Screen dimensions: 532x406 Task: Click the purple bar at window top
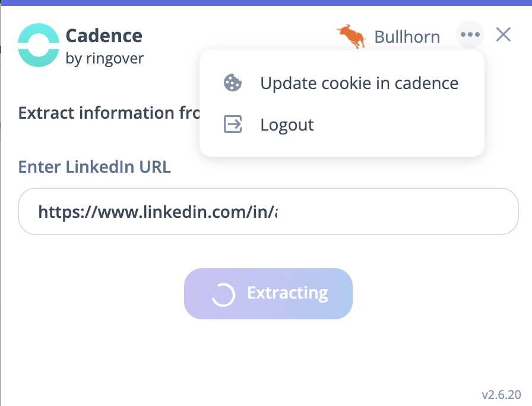(266, 2)
